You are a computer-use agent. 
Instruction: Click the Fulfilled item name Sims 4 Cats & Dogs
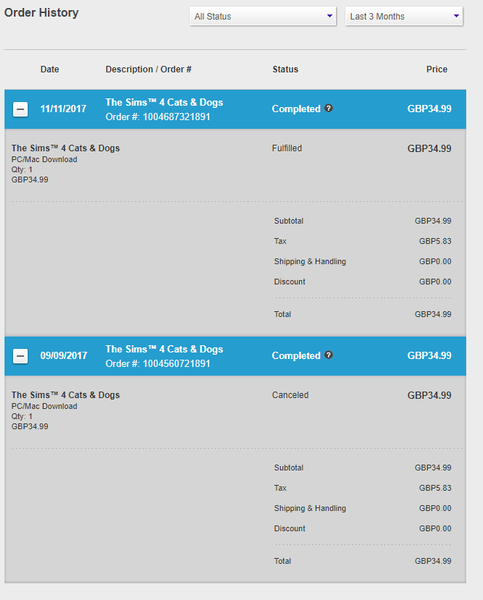[x=65, y=148]
